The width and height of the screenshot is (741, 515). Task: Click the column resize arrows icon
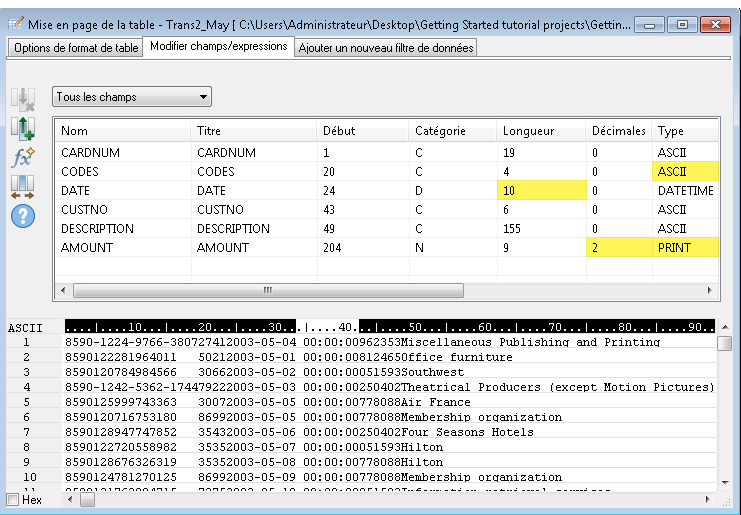[x=22, y=186]
